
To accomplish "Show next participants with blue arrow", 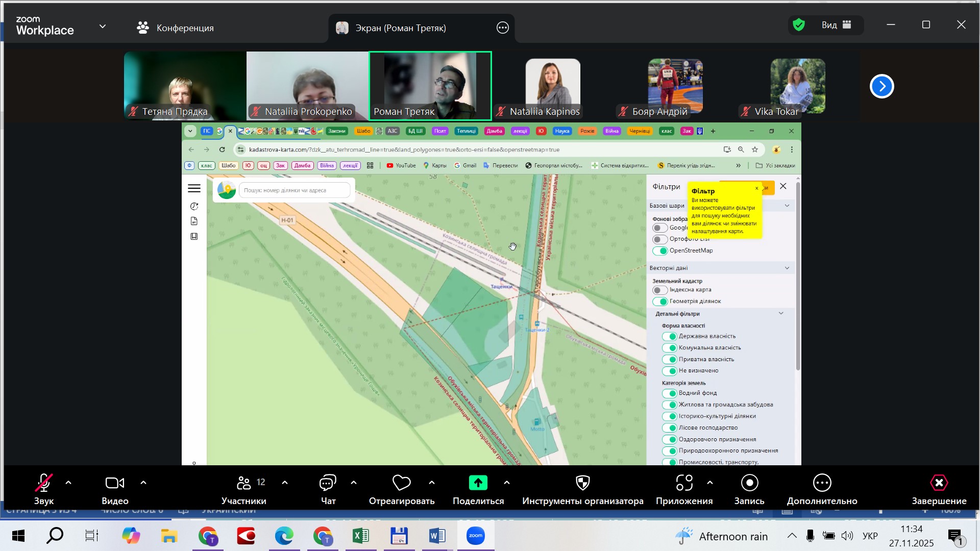I will [x=881, y=86].
